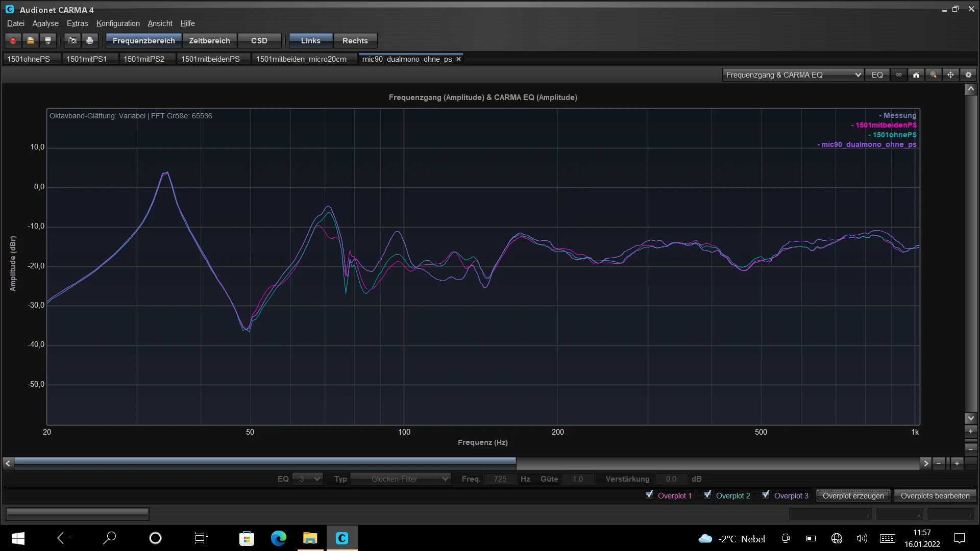Activate the zoom magnifier tool
Viewport: 980px width, 551px height.
click(934, 75)
